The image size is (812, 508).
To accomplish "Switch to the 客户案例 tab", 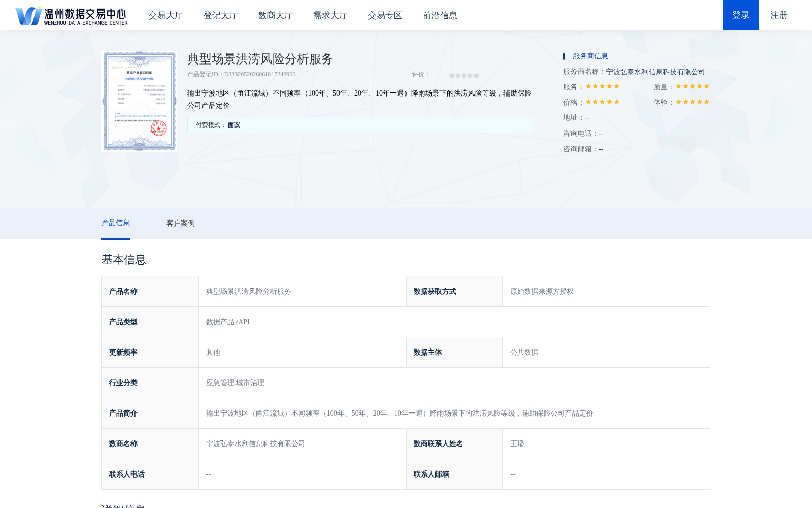I will pos(181,223).
